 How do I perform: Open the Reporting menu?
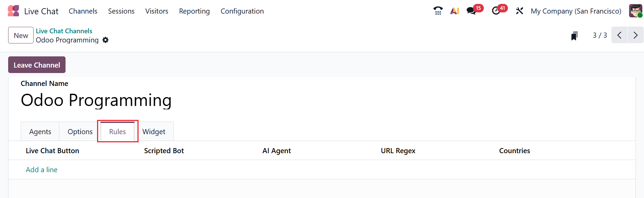click(194, 11)
